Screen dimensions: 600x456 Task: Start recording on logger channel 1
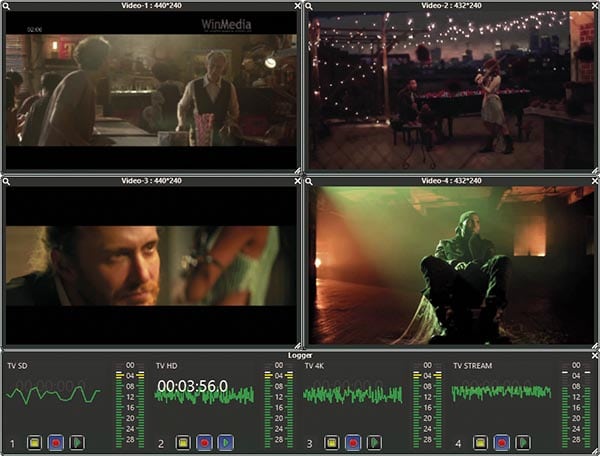pyautogui.click(x=56, y=443)
